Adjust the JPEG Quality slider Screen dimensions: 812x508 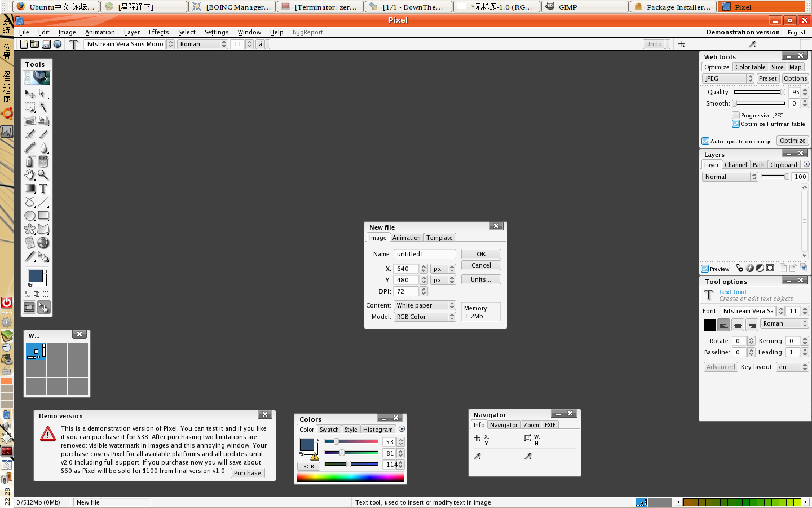coord(760,92)
